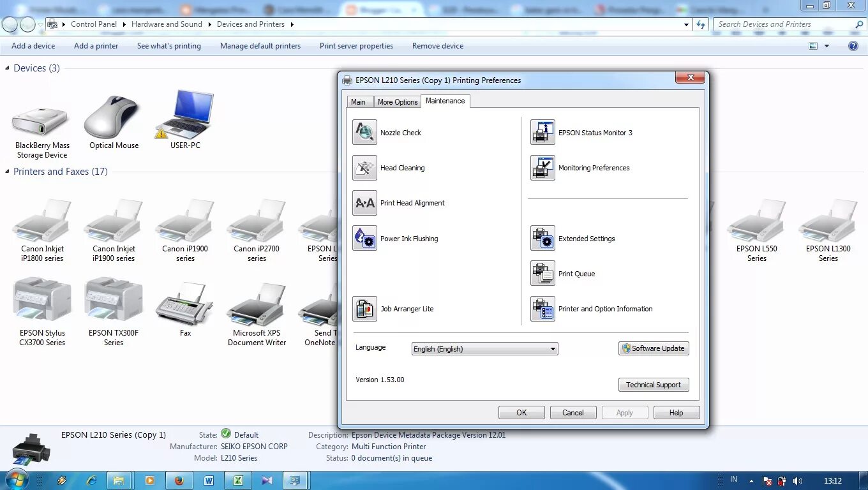Show hidden system tray icons

coord(751,481)
